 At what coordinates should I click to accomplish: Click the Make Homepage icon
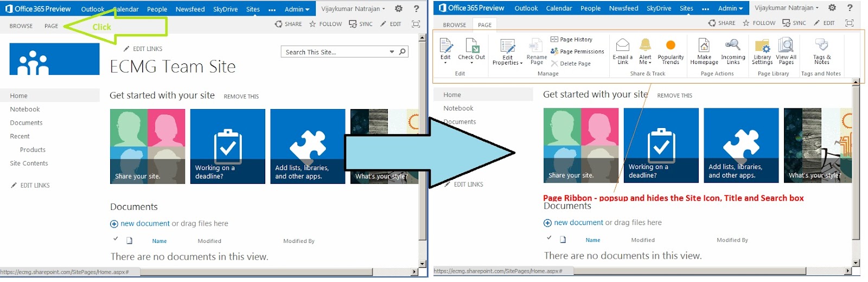coord(704,45)
